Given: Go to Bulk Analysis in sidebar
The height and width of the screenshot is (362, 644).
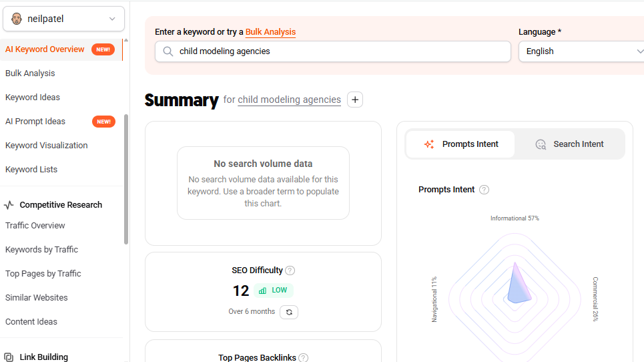Looking at the screenshot, I should pyautogui.click(x=30, y=73).
